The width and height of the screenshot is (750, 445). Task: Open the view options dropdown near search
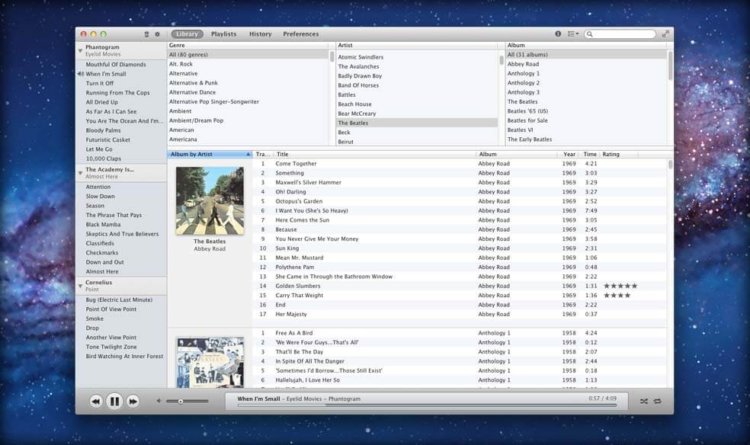click(573, 34)
